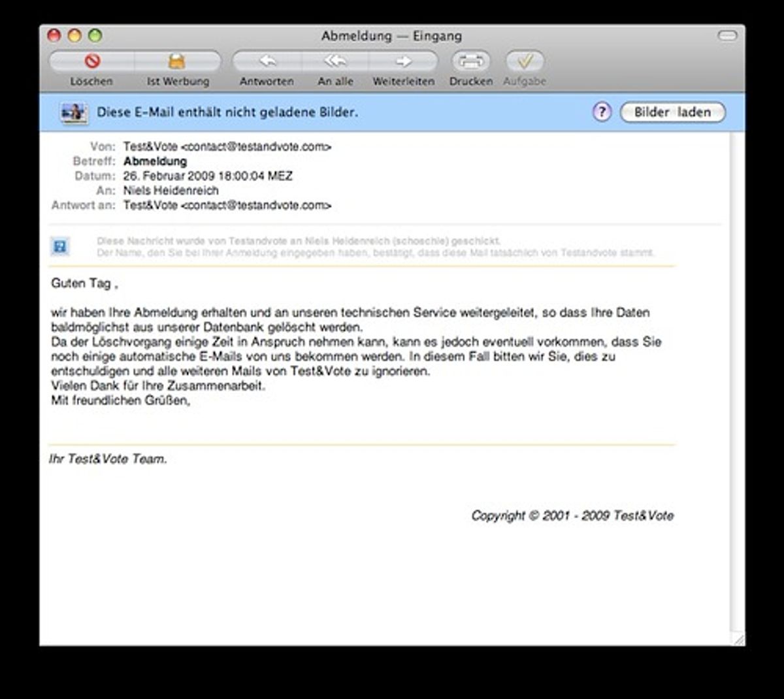The height and width of the screenshot is (699, 784).
Task: Click the window resize grip corner
Action: (x=738, y=639)
